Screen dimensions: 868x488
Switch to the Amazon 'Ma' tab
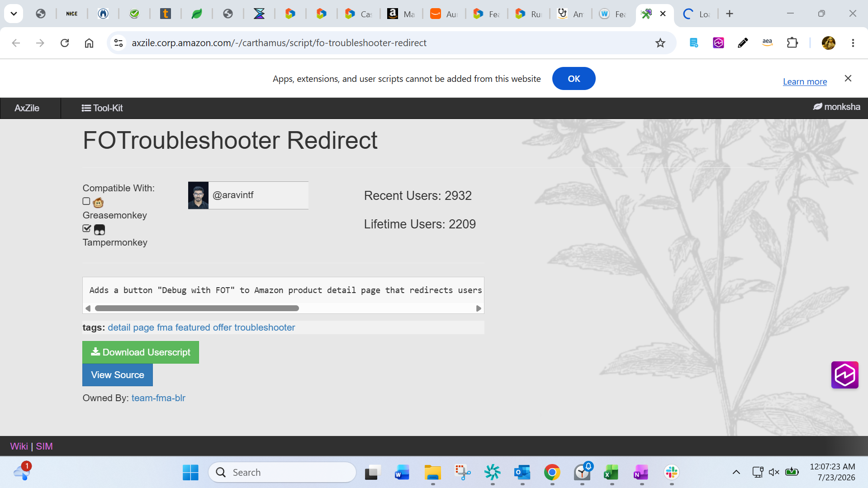[x=401, y=14]
